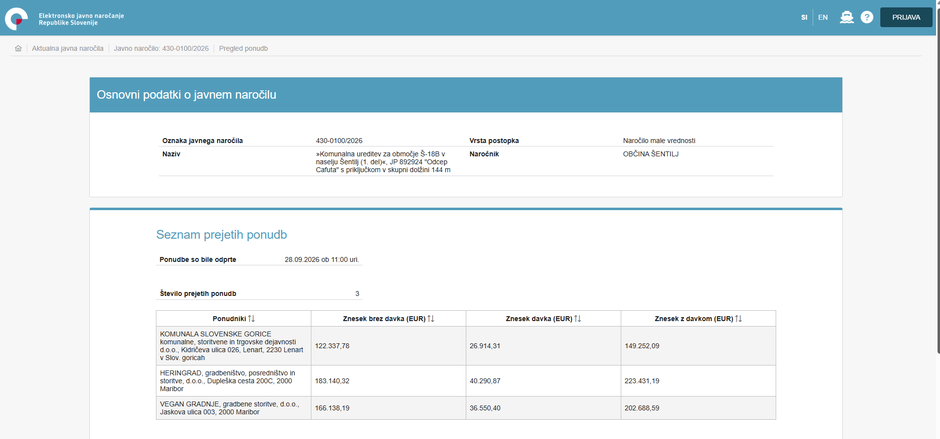Select tax amount 26.914,31

(x=485, y=346)
